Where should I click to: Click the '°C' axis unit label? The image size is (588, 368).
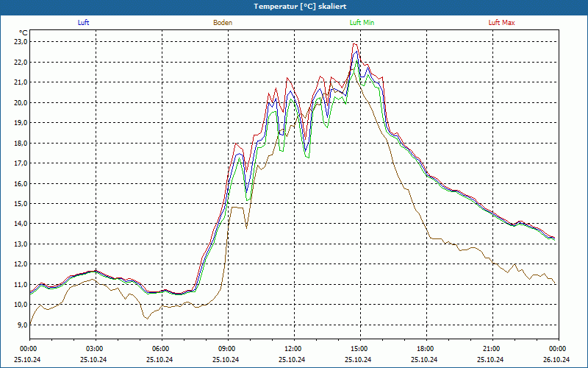(23, 33)
